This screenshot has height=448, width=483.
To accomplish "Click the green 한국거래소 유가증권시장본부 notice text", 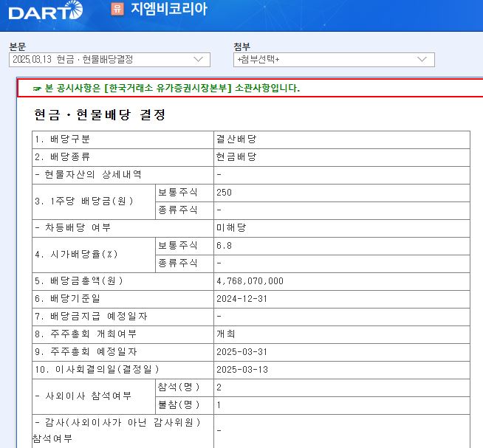I will pos(172,89).
